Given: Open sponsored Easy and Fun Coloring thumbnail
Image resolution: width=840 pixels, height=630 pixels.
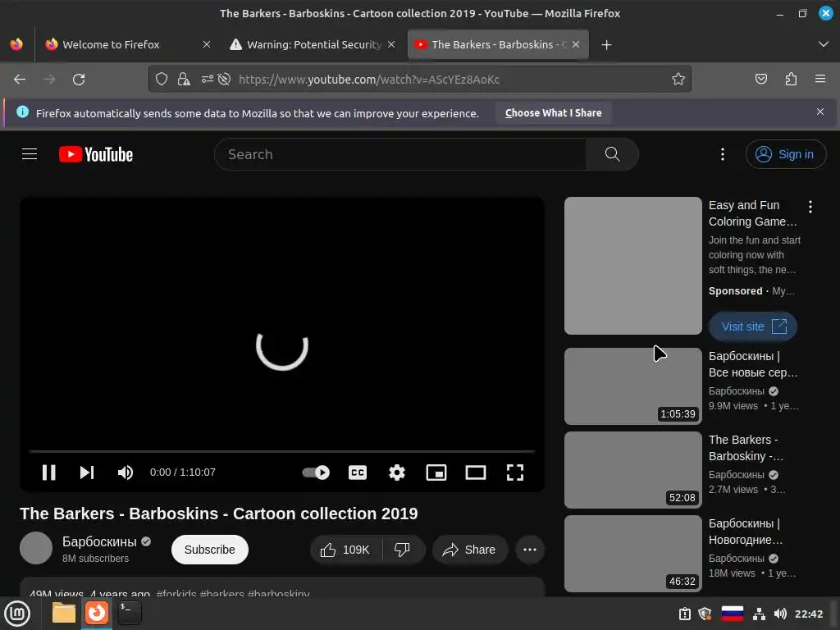Looking at the screenshot, I should (633, 266).
